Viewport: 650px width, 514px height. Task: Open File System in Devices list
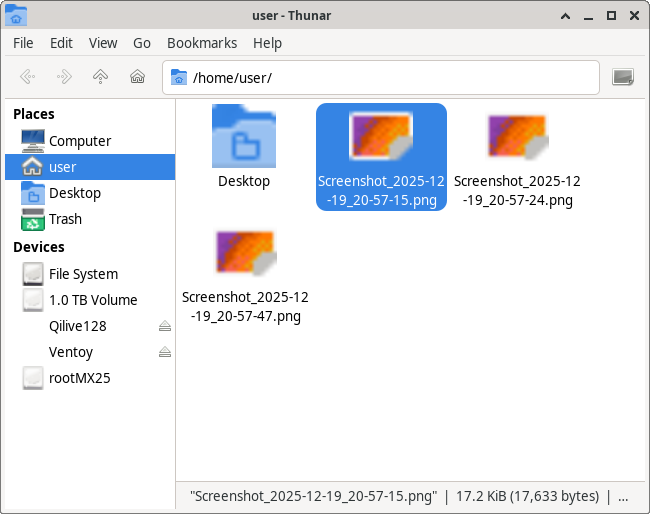(x=83, y=274)
